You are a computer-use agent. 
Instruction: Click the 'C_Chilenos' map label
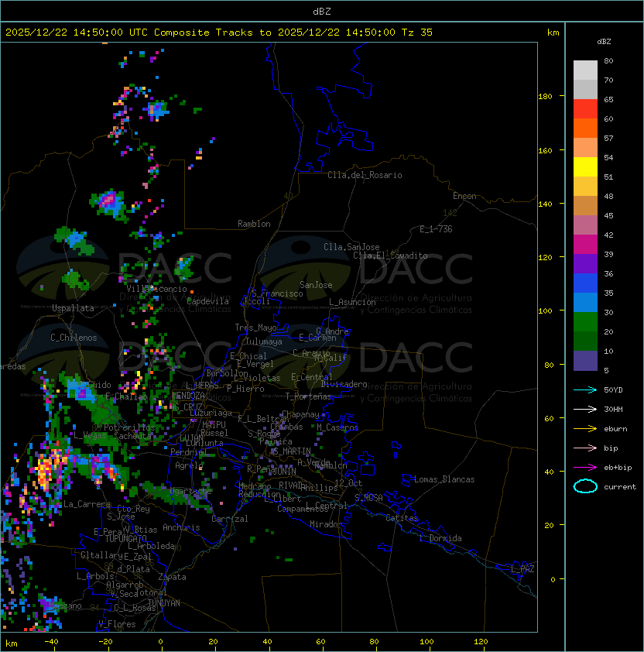(74, 338)
